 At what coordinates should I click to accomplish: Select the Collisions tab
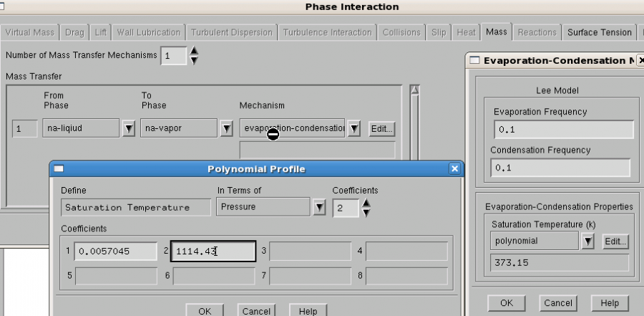[401, 32]
